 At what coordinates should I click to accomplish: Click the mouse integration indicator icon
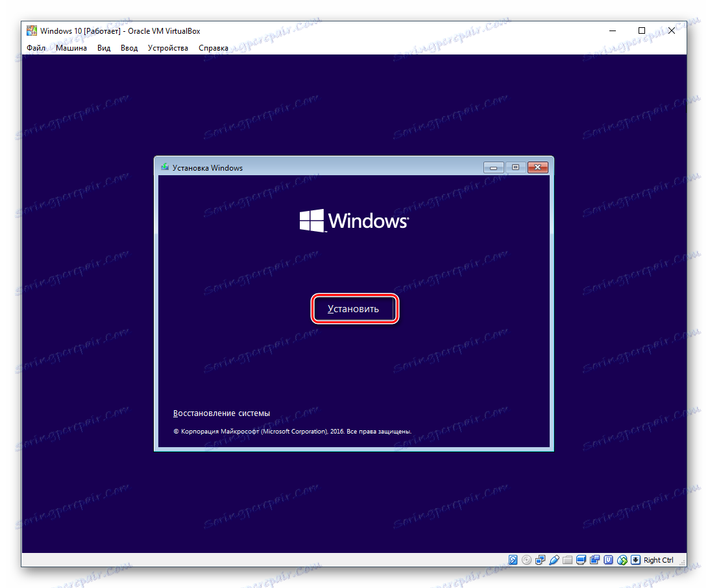[x=622, y=560]
